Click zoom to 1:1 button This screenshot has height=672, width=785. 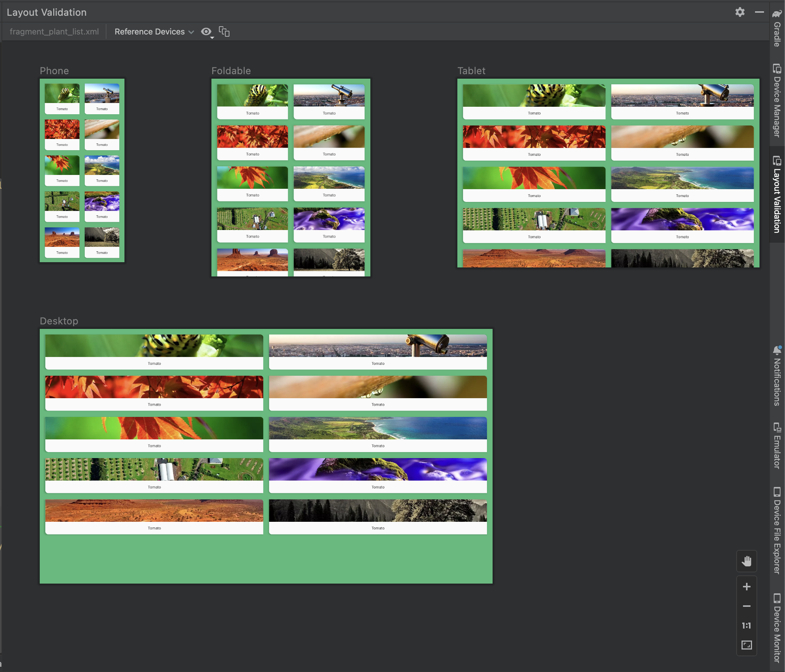pyautogui.click(x=747, y=625)
